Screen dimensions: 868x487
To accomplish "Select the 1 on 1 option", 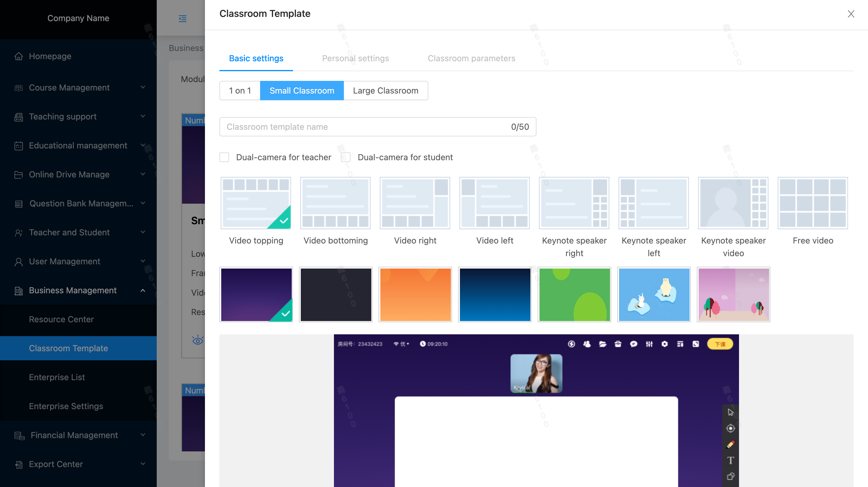I will (x=240, y=91).
